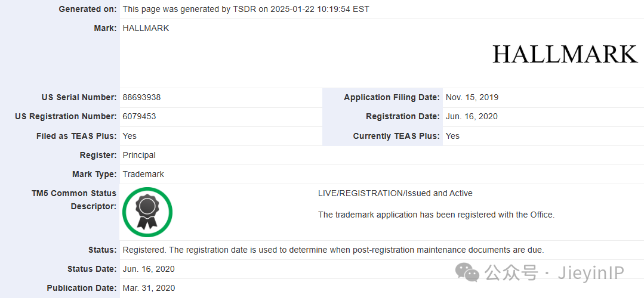Click the Generated on timestamp text
The height and width of the screenshot is (298, 644).
(246, 9)
